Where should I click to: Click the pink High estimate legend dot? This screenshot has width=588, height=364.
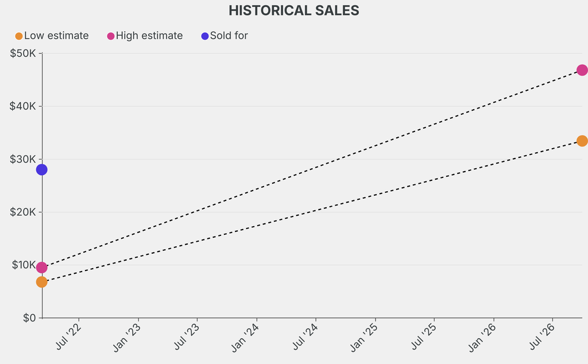pyautogui.click(x=111, y=36)
